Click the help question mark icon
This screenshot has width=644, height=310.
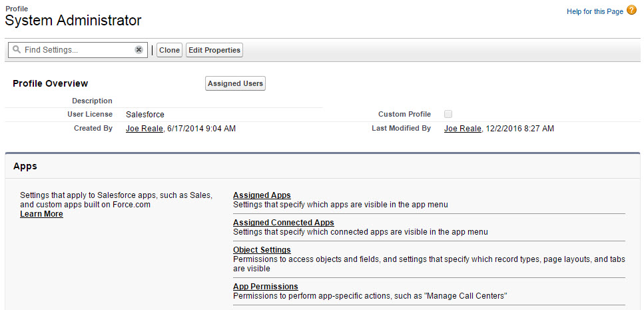631,11
